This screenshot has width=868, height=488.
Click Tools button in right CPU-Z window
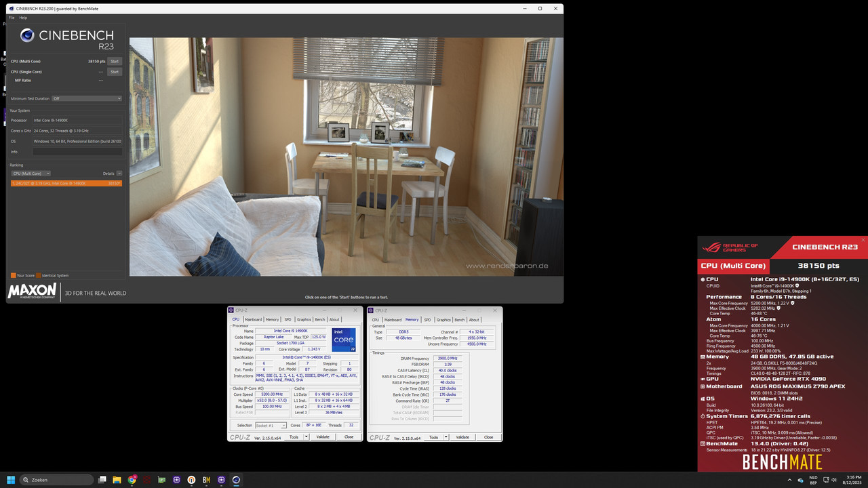coord(433,437)
